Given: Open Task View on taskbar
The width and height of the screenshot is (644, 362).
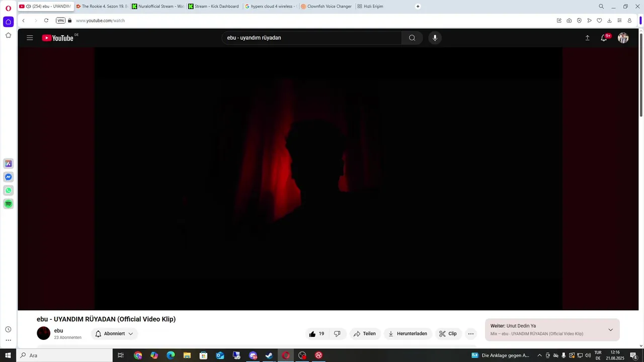Looking at the screenshot, I should [x=121, y=355].
